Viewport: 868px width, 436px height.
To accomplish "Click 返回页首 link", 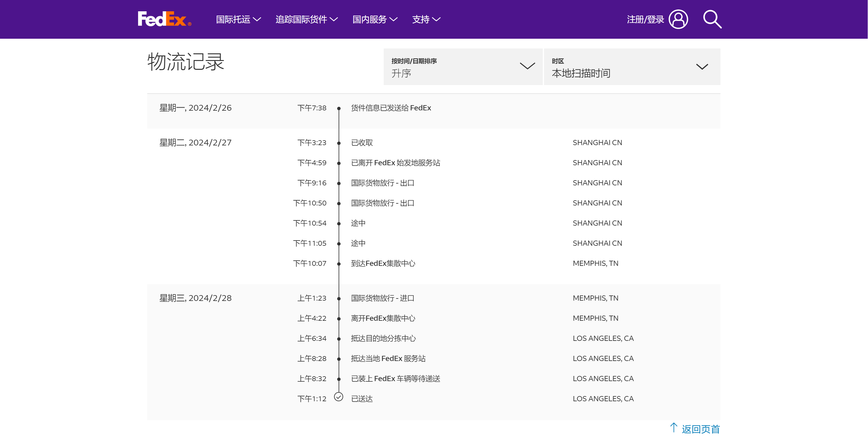I will point(701,429).
